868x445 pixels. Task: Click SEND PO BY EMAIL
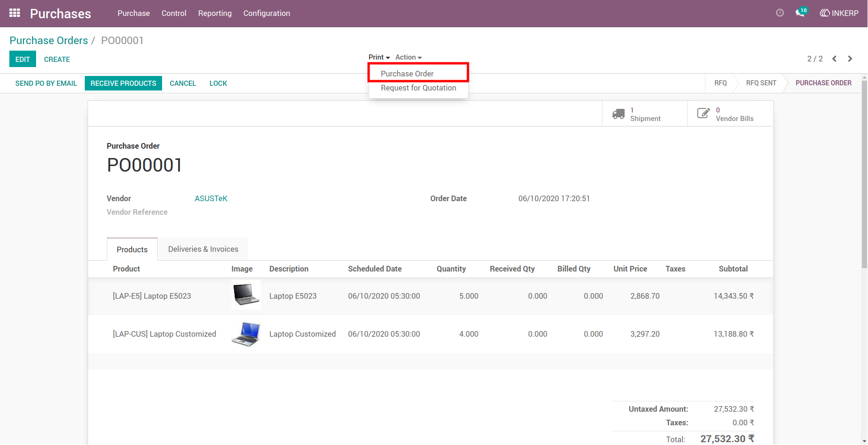pos(46,83)
